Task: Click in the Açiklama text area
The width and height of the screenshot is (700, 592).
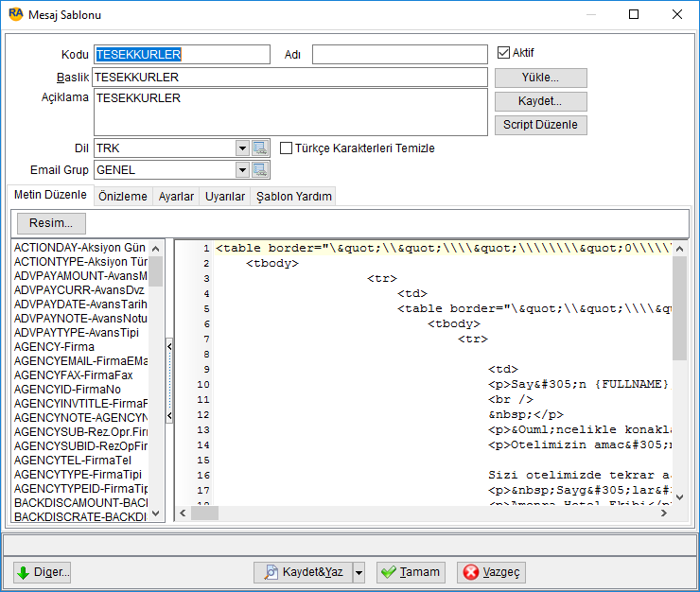Action: pyautogui.click(x=290, y=112)
